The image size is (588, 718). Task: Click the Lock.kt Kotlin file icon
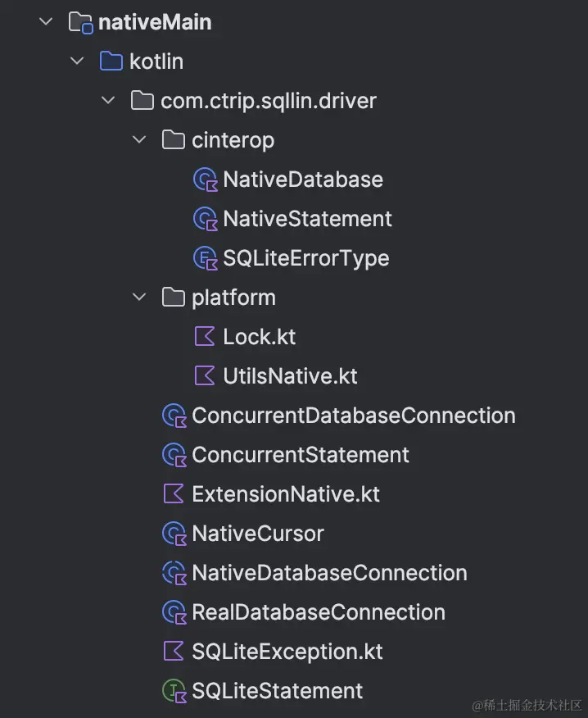tap(204, 337)
